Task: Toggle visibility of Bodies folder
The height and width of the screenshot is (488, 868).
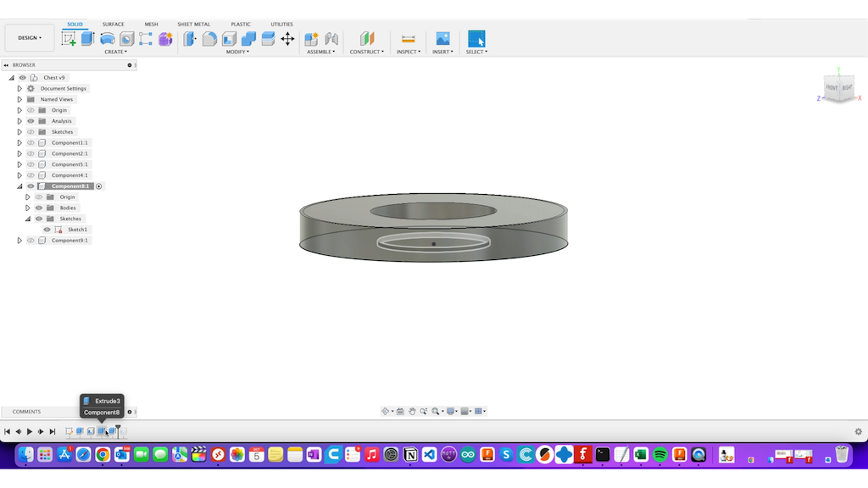Action: [39, 208]
